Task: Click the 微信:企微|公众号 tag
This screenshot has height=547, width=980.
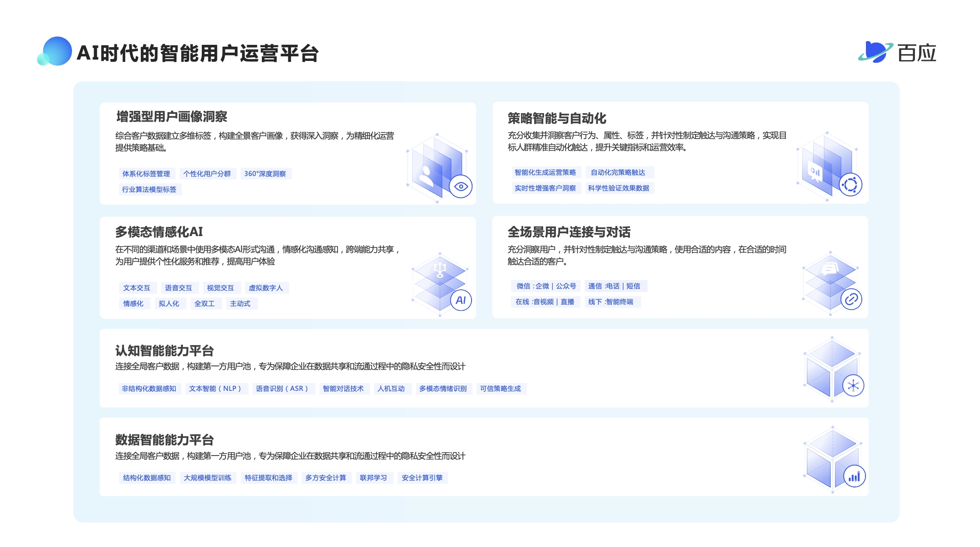Action: (546, 286)
